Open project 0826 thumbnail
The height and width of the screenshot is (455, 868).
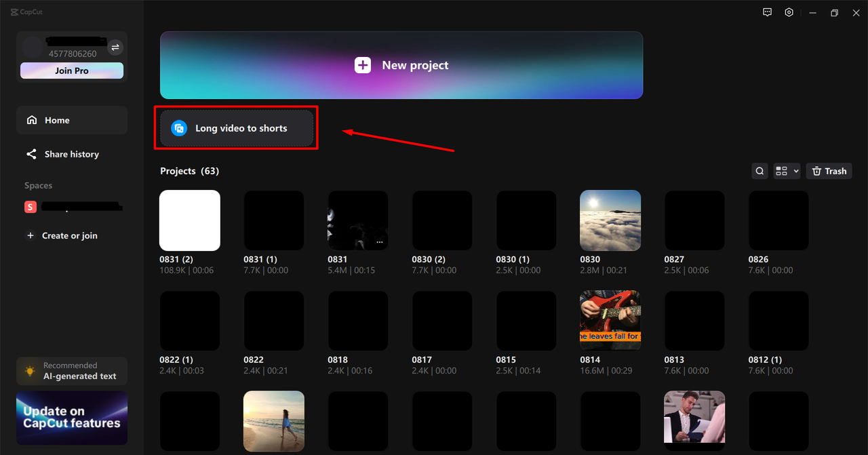point(778,220)
